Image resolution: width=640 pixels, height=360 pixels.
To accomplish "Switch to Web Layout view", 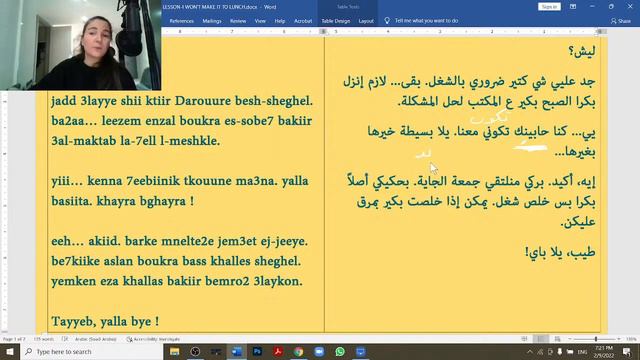I will (x=558, y=339).
